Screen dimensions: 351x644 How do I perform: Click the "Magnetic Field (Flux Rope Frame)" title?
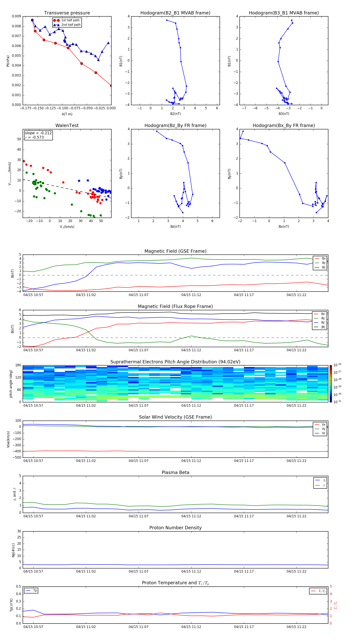pos(175,307)
